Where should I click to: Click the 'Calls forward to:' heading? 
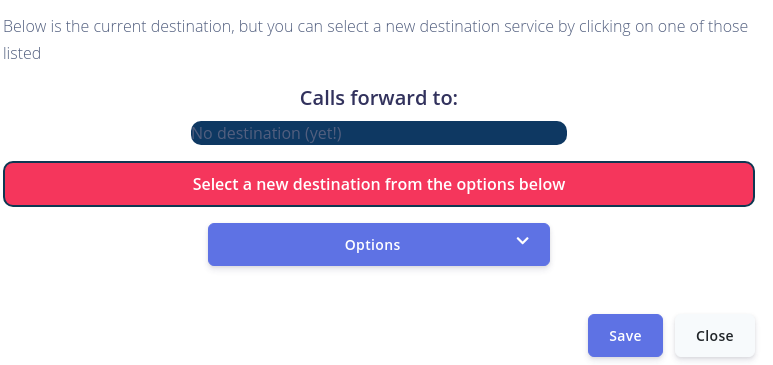pyautogui.click(x=379, y=98)
